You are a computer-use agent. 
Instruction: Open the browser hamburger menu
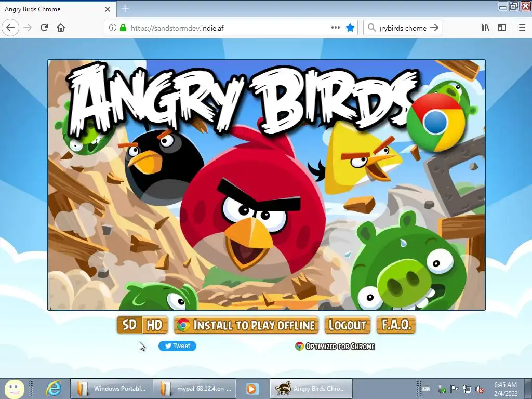522,28
